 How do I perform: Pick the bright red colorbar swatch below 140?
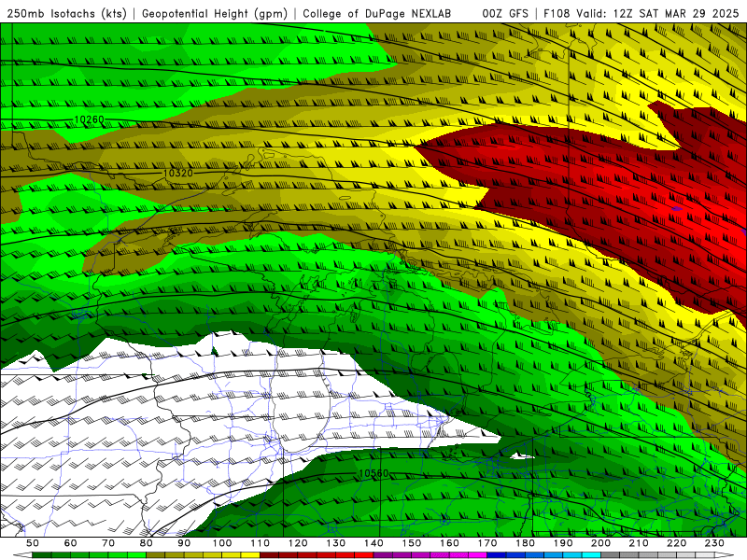[x=364, y=555]
